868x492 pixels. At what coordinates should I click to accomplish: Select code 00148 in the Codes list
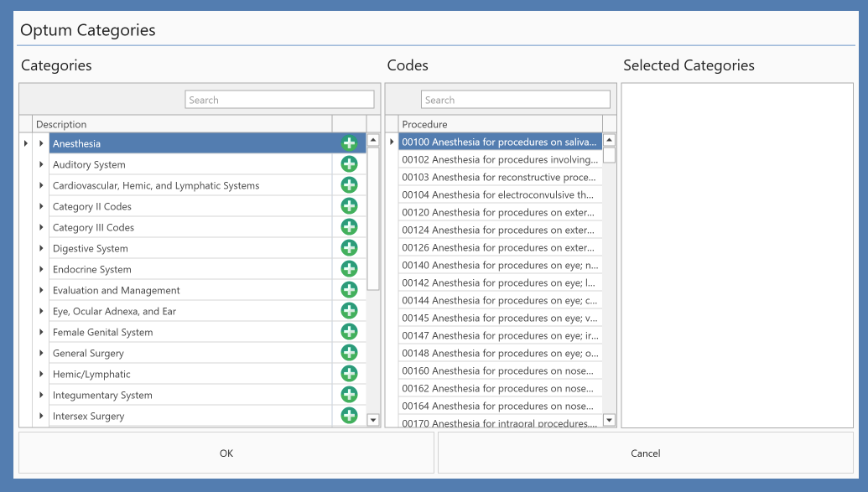pos(501,353)
